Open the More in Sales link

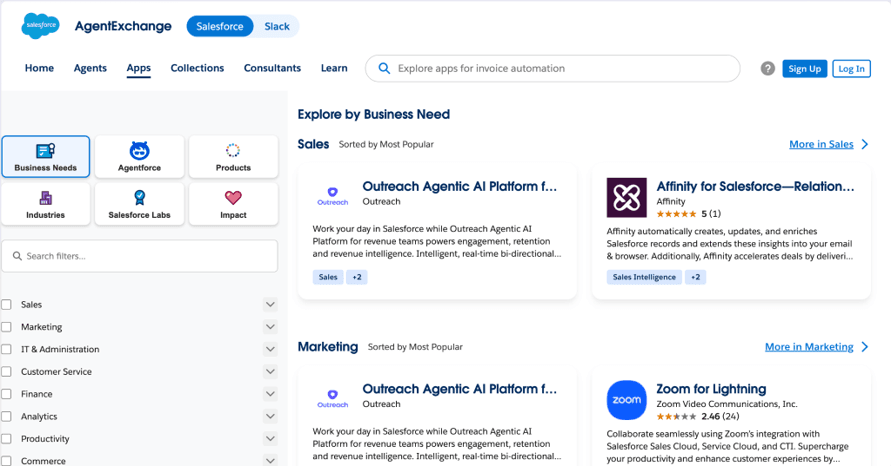click(821, 144)
